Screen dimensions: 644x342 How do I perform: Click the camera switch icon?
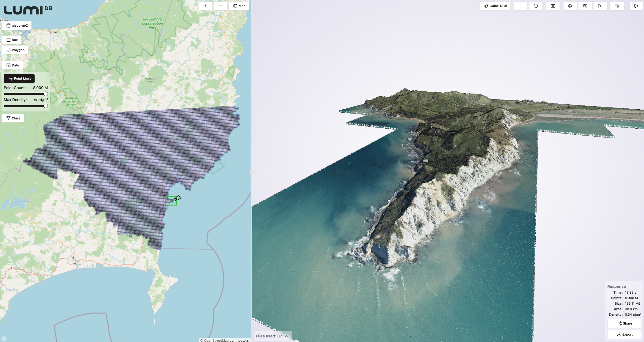point(585,6)
